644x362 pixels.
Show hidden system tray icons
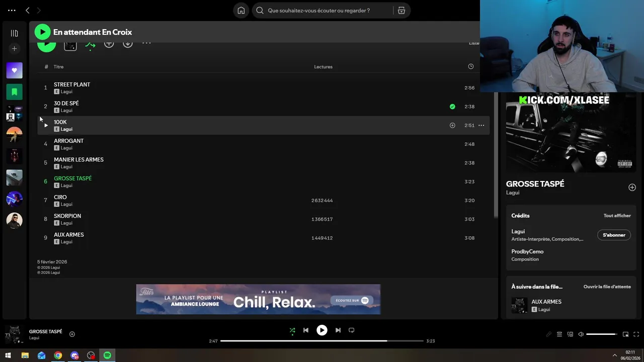tap(615, 355)
